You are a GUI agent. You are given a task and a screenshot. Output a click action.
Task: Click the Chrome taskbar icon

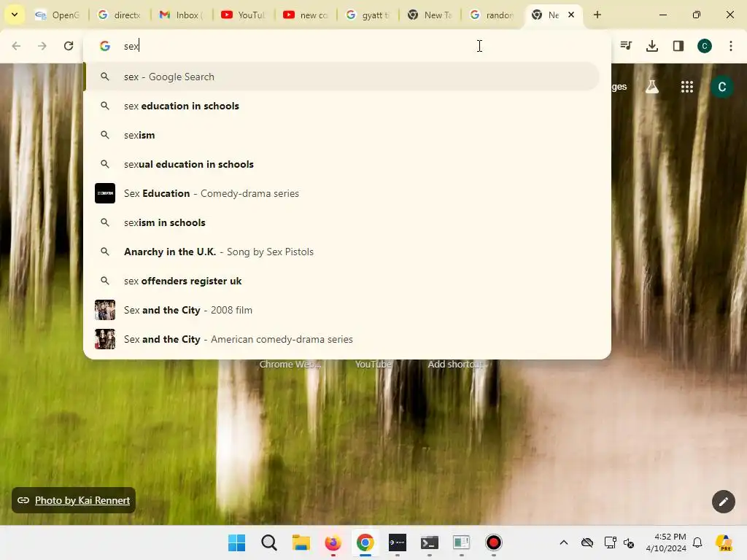[x=365, y=542]
